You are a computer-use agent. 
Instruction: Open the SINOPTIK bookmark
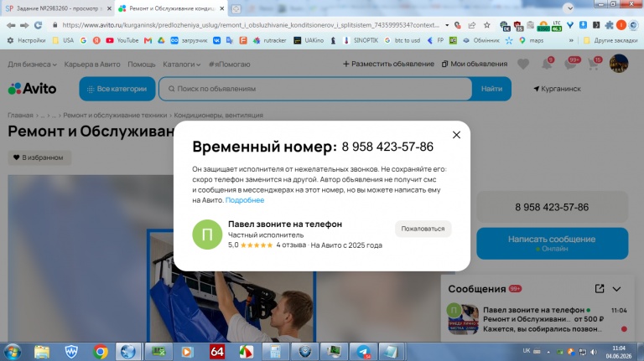[x=361, y=40]
